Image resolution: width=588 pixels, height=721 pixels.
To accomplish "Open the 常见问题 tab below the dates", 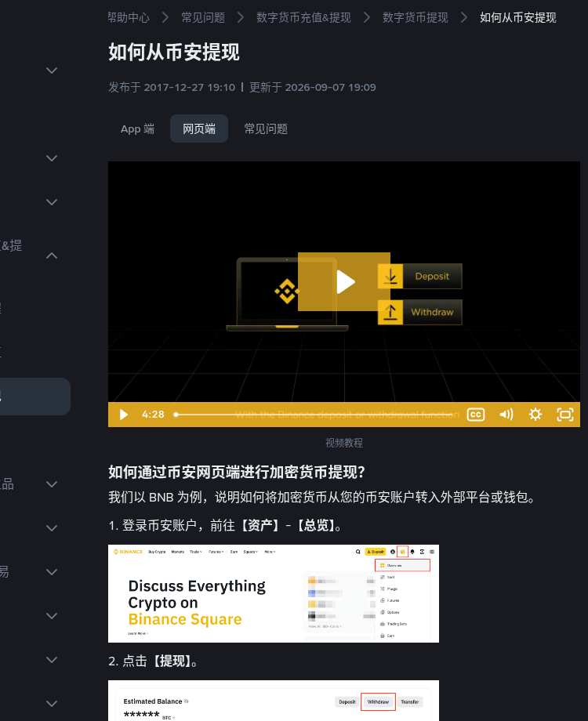I will 266,129.
